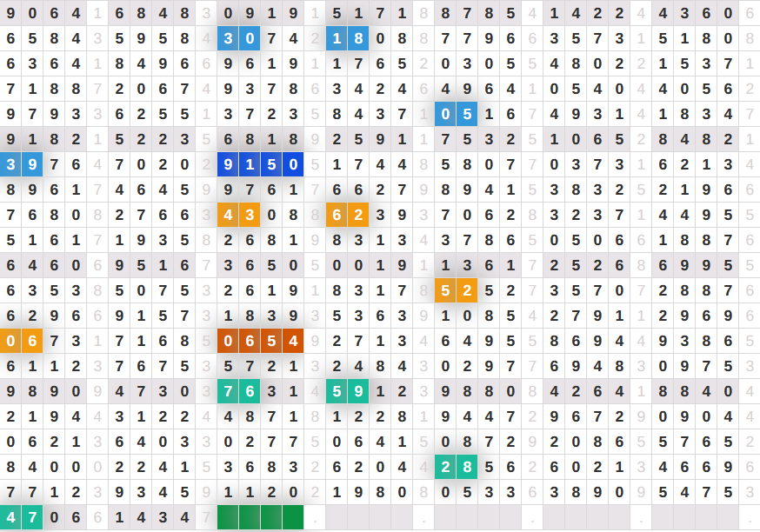Image resolution: width=760 pixels, height=532 pixels.
Task: Click the 0 in 4706 on the bottom row
Action: [x=54, y=517]
